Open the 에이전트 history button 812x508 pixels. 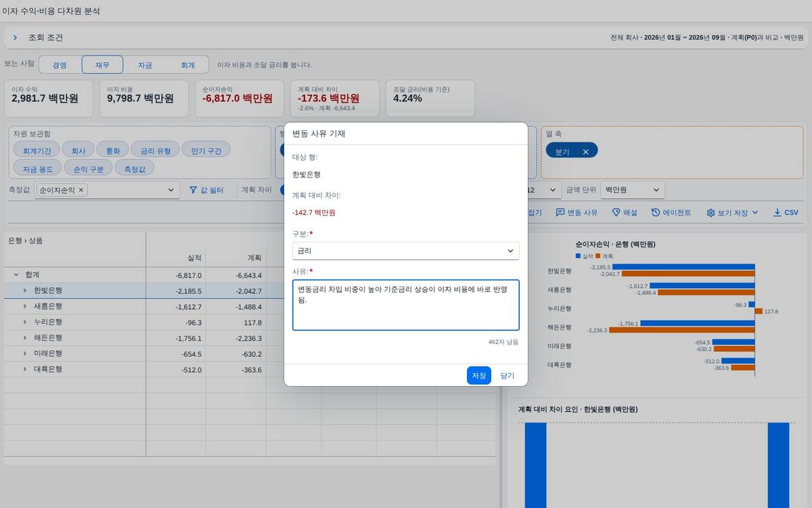pos(671,213)
